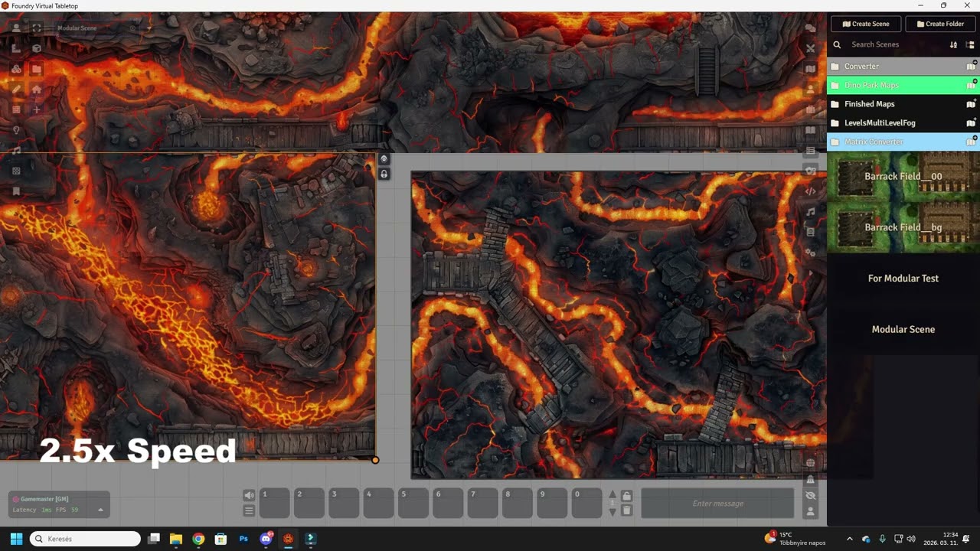Open the Wall controls layer
Viewport: 980px width, 551px height.
click(16, 109)
